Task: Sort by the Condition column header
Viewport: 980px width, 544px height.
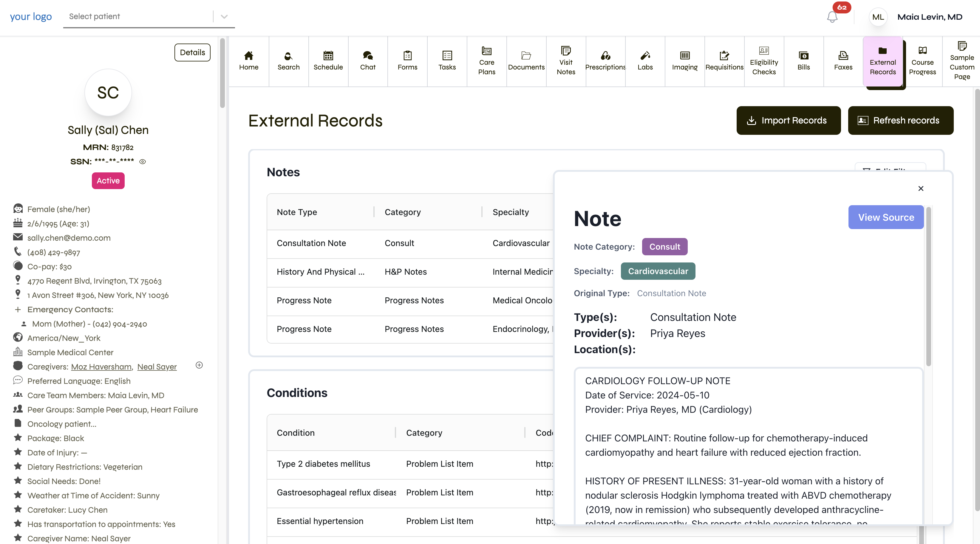Action: (296, 433)
